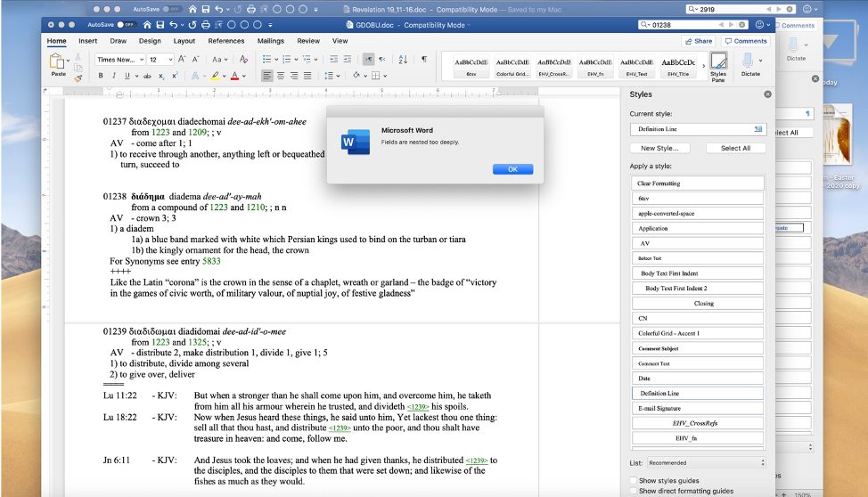Viewport: 868px width, 497px height.
Task: Open Comments in GDOBU.doc ribbon
Action: 746,41
